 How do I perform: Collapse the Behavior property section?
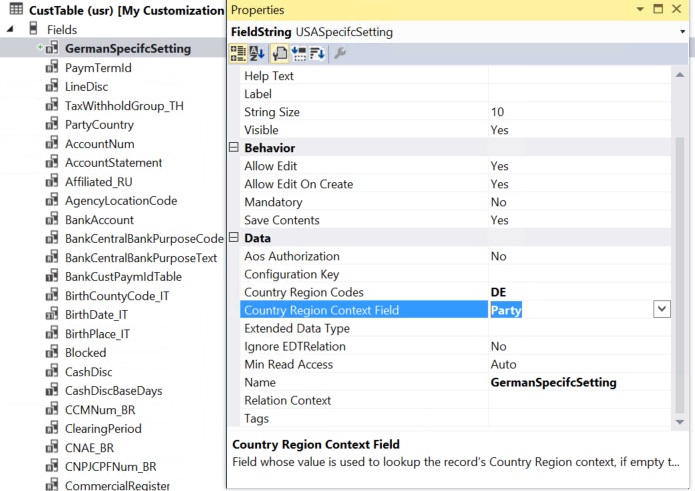click(x=234, y=148)
